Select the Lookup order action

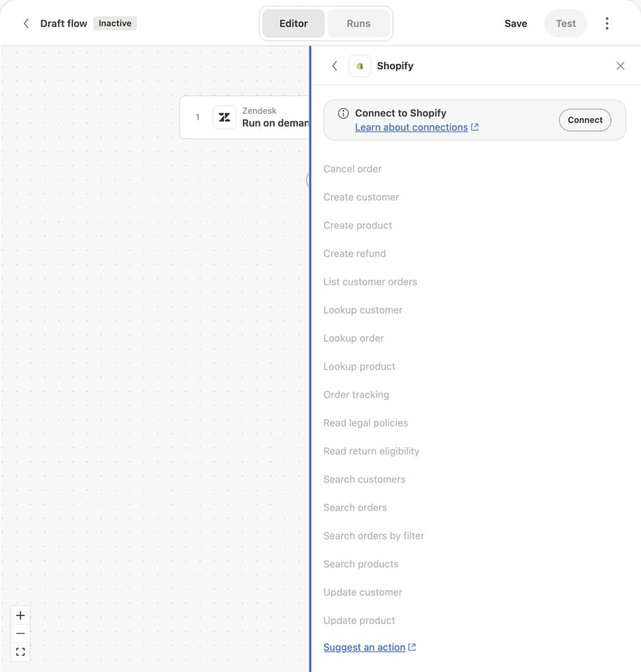point(353,339)
